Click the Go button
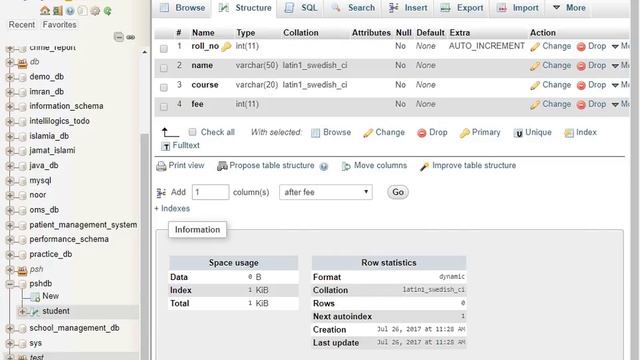This screenshot has width=640, height=360. click(x=398, y=192)
